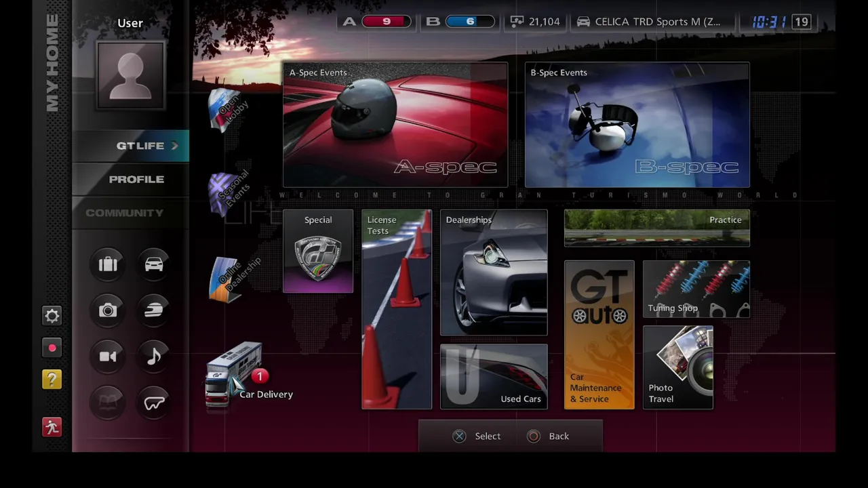The image size is (868, 488).
Task: Click the current car CELICA TRD Sports M
Action: pos(649,22)
